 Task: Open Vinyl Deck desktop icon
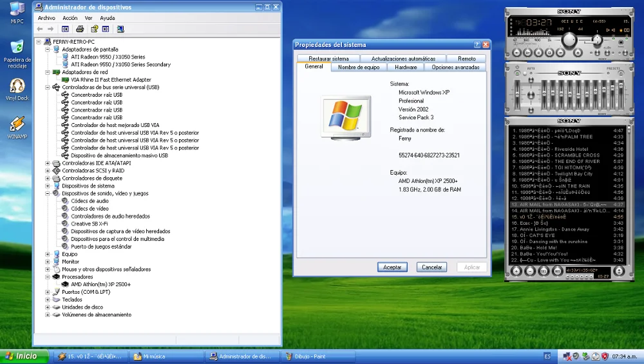17,89
